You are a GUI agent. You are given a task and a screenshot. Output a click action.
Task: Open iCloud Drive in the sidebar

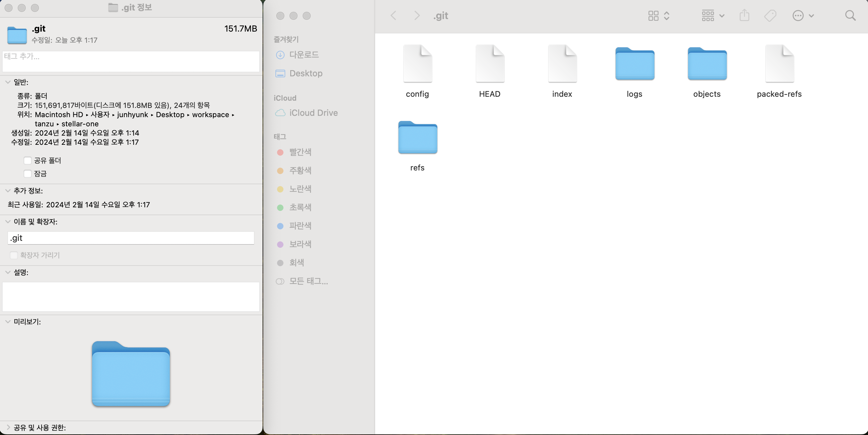tap(313, 113)
